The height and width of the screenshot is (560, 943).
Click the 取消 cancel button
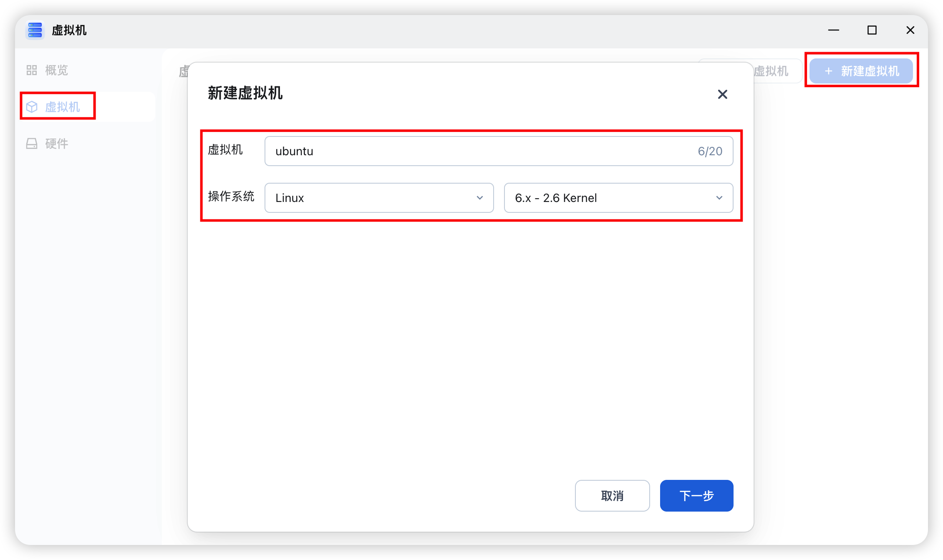[612, 496]
